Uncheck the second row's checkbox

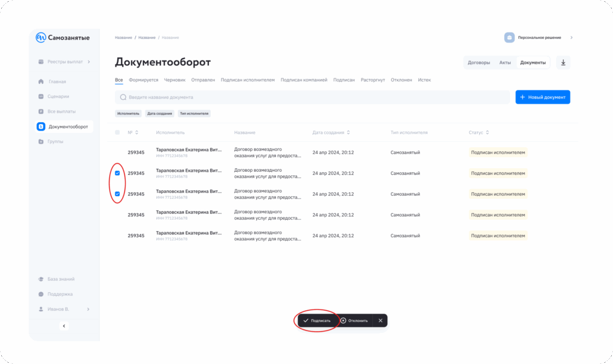tap(117, 173)
